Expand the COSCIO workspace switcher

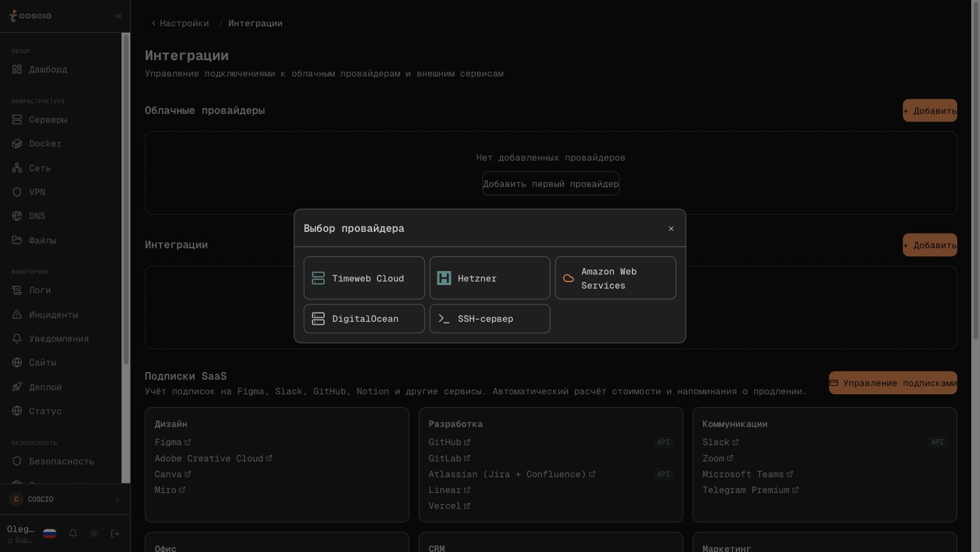[x=65, y=499]
